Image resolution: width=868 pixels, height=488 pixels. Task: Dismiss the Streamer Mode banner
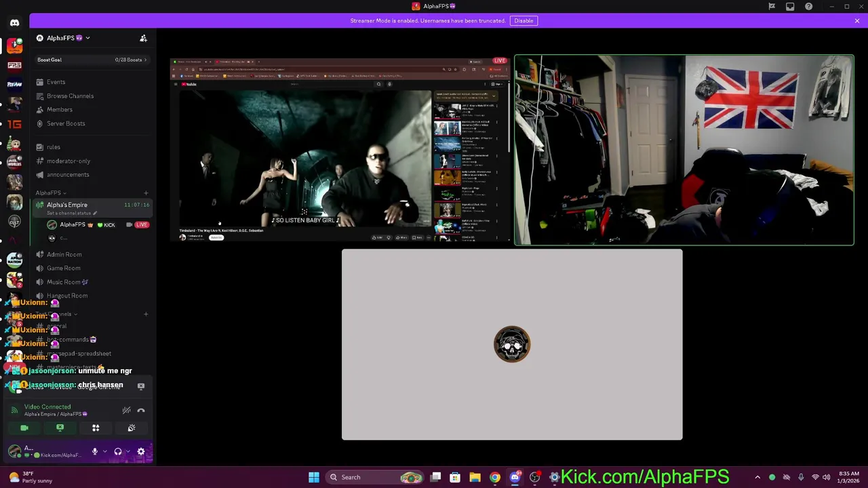(857, 21)
